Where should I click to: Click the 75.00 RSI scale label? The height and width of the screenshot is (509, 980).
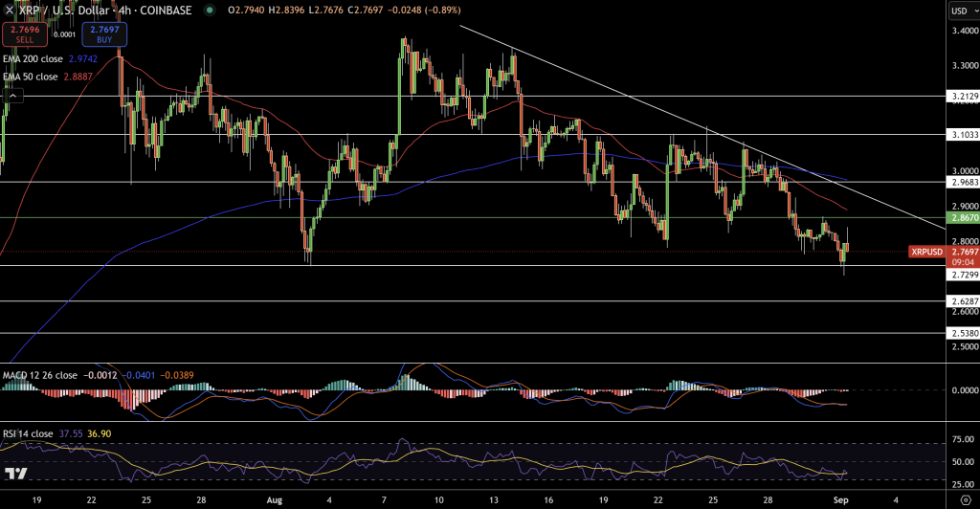963,440
